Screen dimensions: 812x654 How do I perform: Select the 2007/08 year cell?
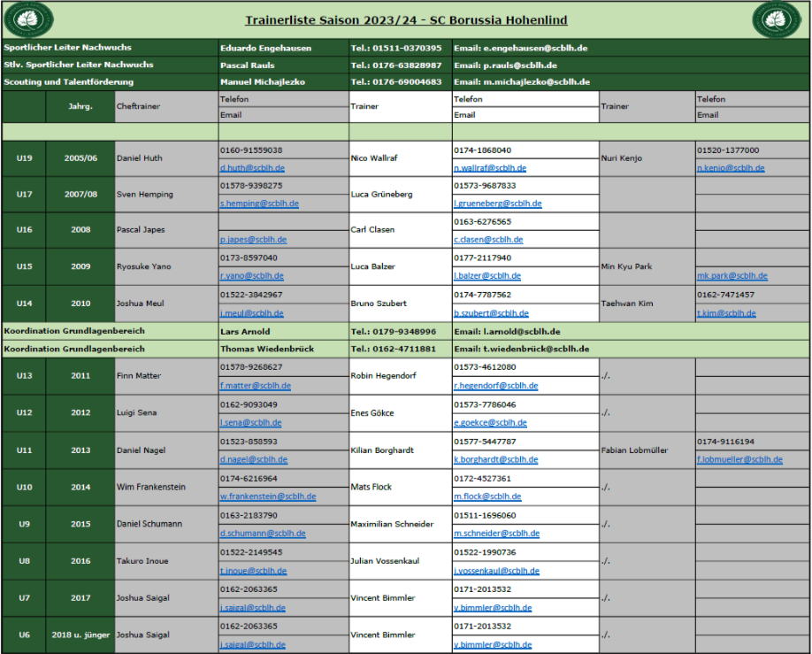80,195
